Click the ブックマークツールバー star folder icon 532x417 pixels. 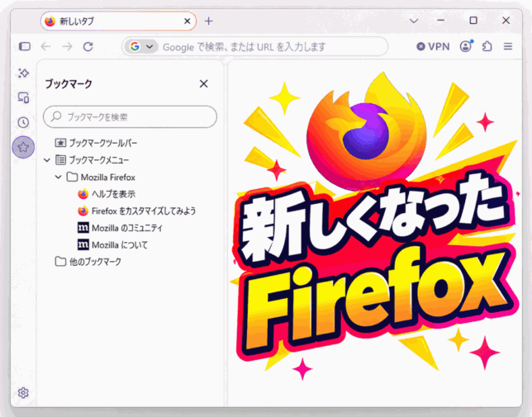pos(60,143)
